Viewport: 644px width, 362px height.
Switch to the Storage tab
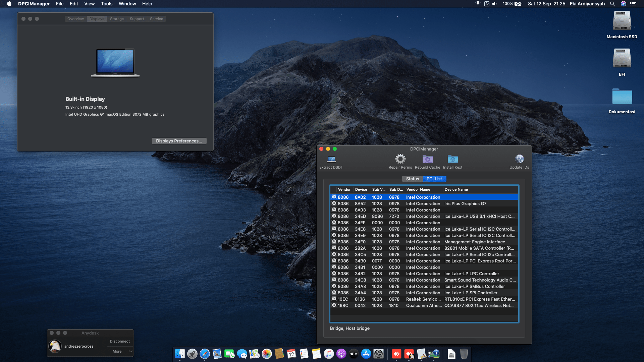coord(117,19)
